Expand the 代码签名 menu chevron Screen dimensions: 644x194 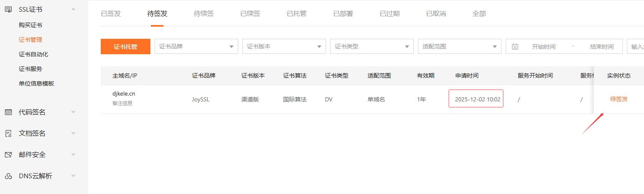pyautogui.click(x=74, y=112)
